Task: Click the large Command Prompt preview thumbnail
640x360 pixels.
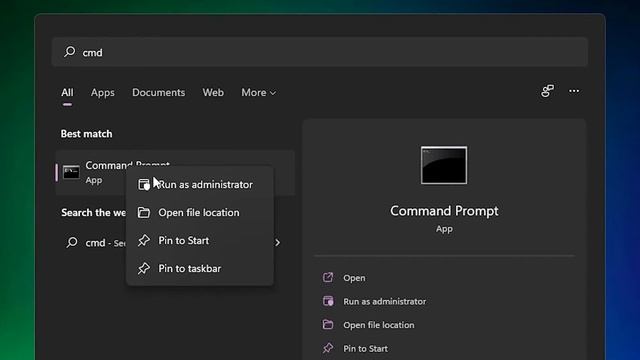Action: (444, 165)
